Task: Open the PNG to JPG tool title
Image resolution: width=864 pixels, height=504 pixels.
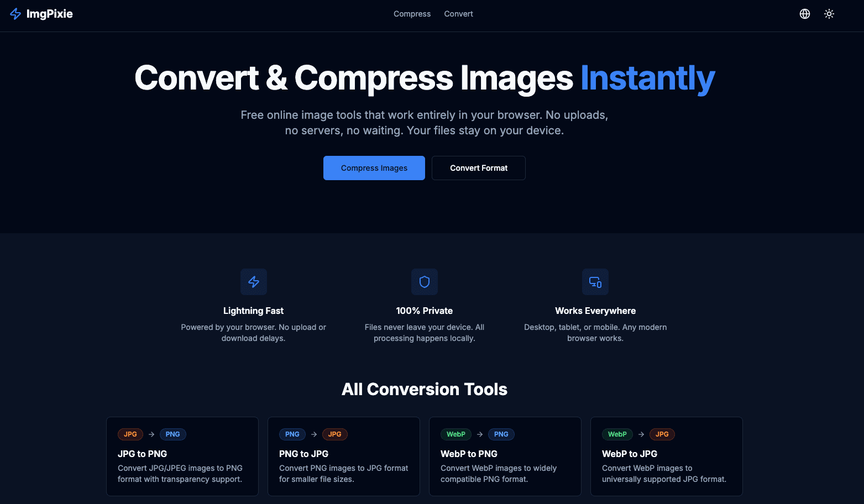Action: pyautogui.click(x=303, y=454)
